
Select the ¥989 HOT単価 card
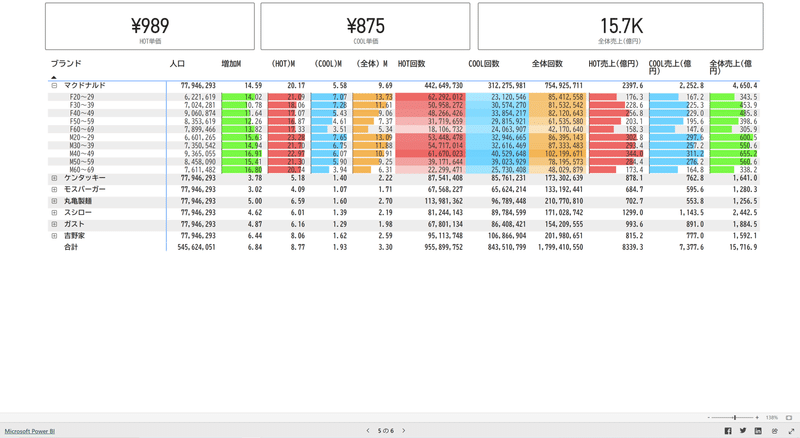[150, 26]
